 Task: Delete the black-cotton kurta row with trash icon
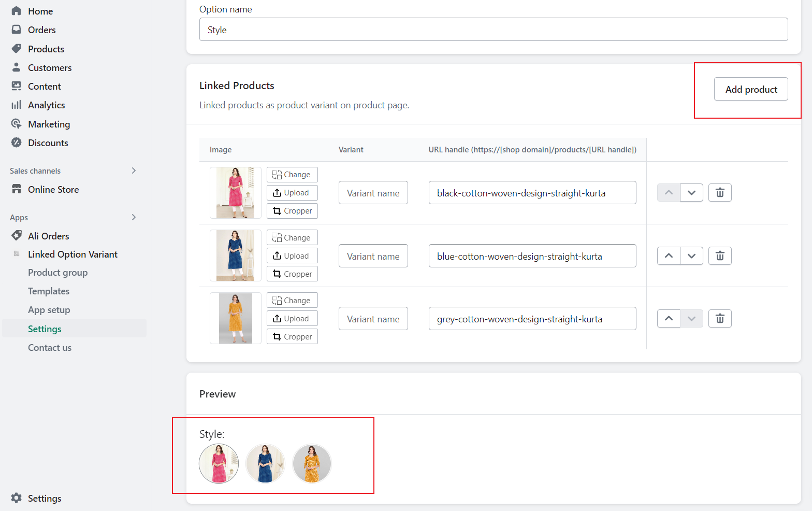tap(719, 193)
